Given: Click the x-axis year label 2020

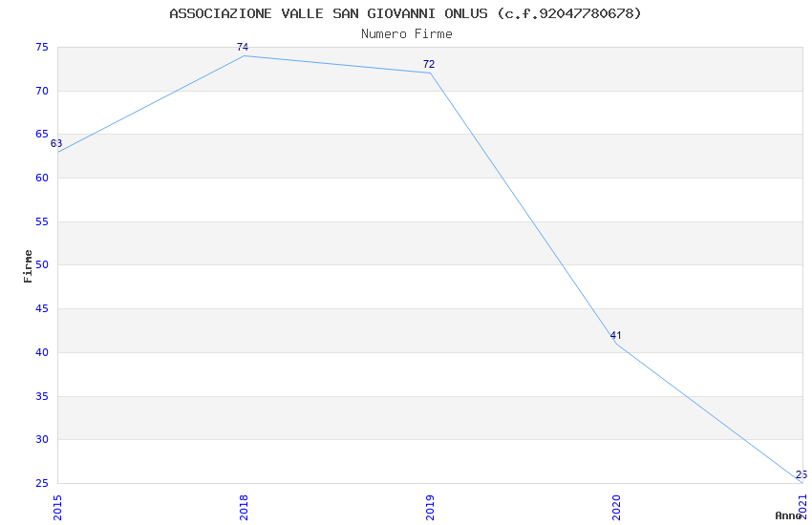Looking at the screenshot, I should (x=616, y=508).
